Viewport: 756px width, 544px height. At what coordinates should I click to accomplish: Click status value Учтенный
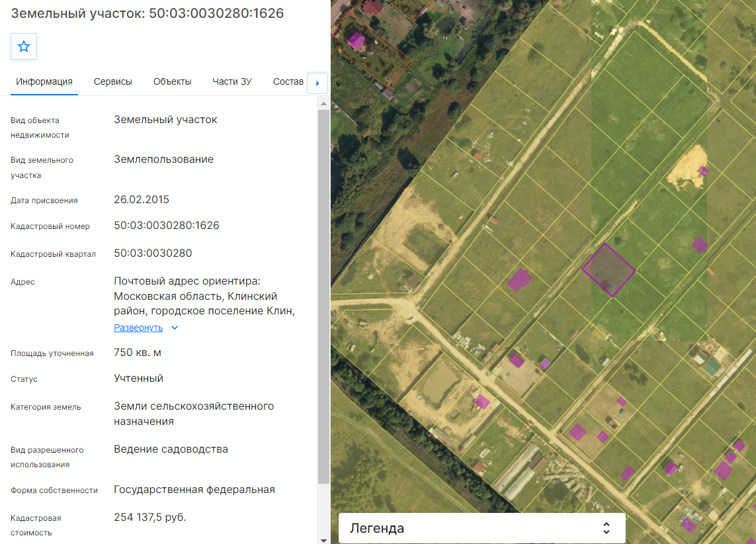[x=138, y=378]
